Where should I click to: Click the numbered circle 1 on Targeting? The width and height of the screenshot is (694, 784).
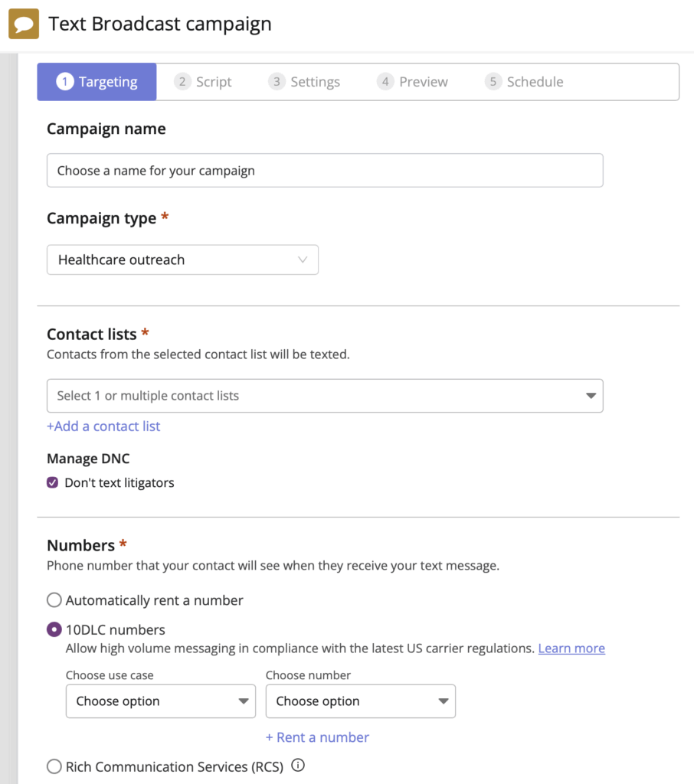[65, 81]
